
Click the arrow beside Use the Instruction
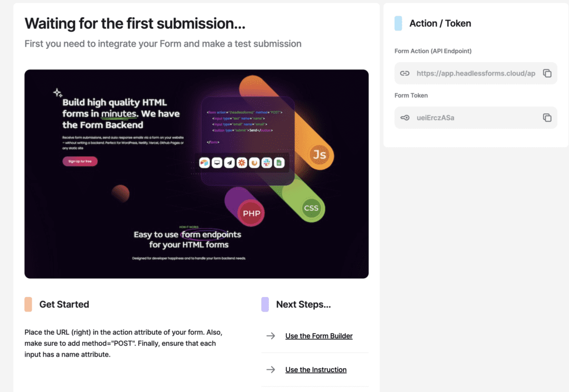click(271, 370)
